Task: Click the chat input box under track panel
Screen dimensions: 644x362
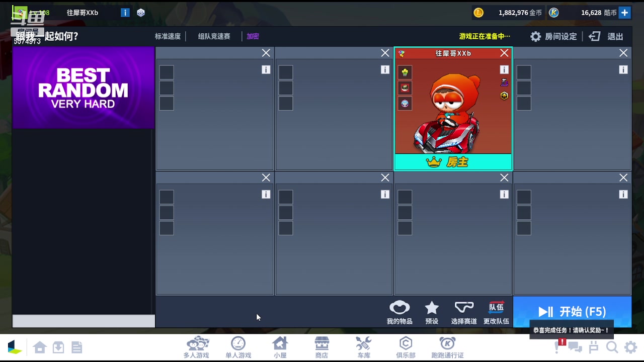Action: click(84, 321)
